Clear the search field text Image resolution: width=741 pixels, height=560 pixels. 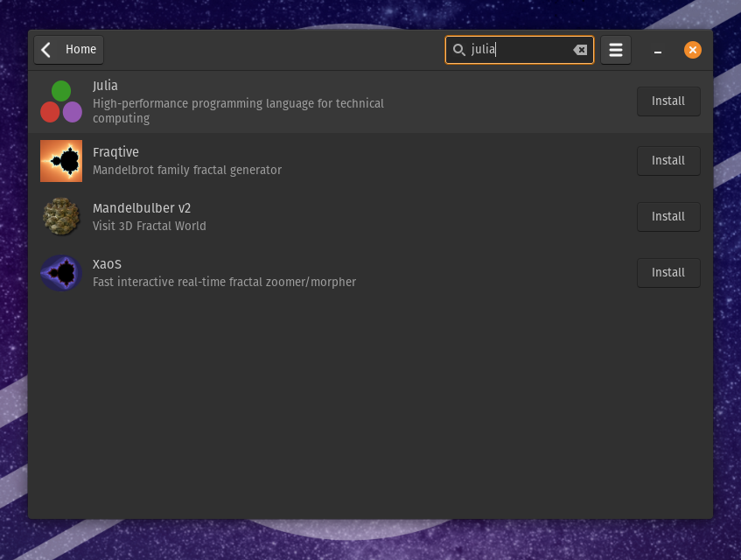click(x=580, y=50)
